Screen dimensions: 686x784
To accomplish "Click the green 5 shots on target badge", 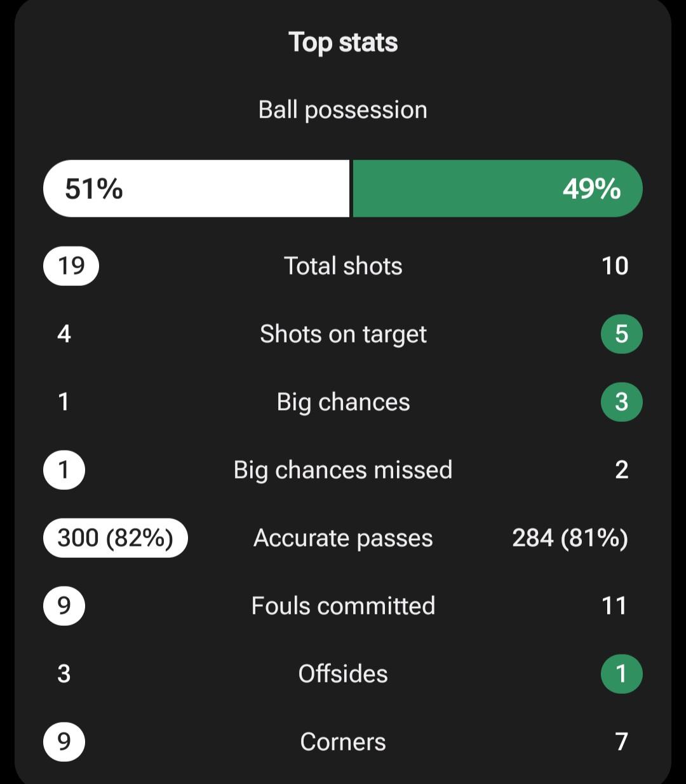I will pos(621,334).
